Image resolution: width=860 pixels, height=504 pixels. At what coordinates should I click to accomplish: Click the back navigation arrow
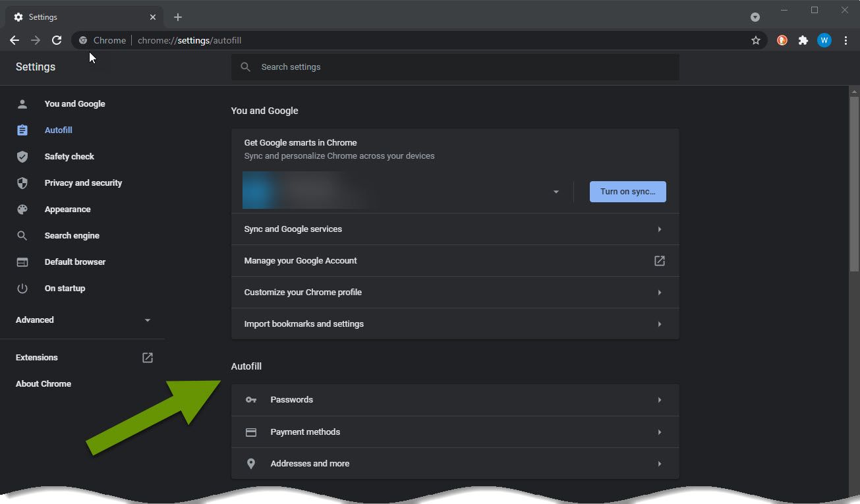[x=14, y=40]
